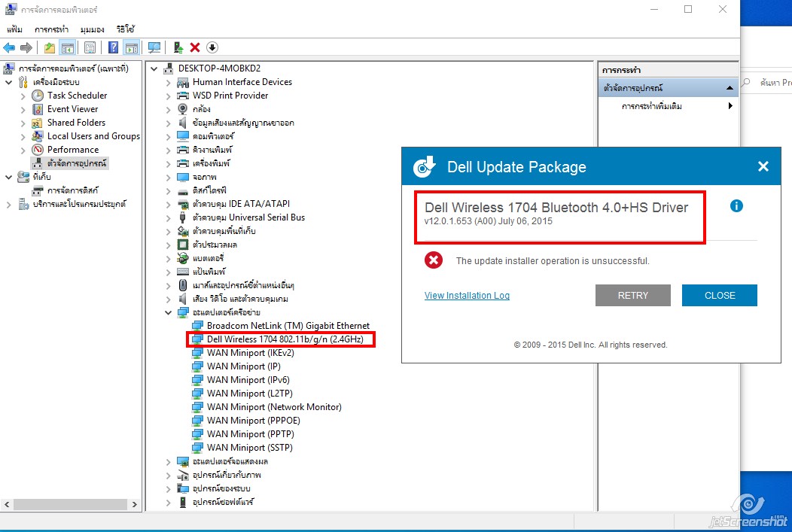Click the root computer management icon in left tree
This screenshot has height=532, width=792.
pyautogui.click(x=9, y=68)
